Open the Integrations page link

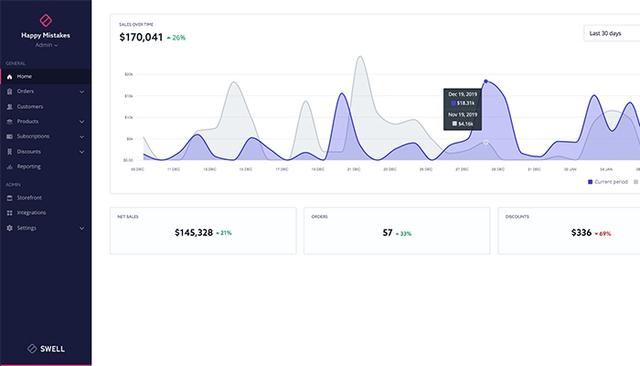point(46,213)
